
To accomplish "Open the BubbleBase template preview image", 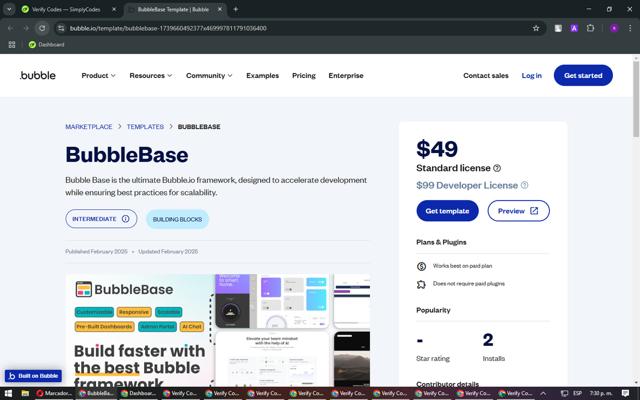I will pyautogui.click(x=218, y=330).
